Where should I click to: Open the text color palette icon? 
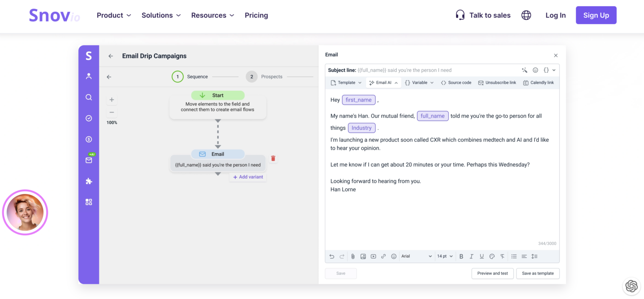pos(492,256)
